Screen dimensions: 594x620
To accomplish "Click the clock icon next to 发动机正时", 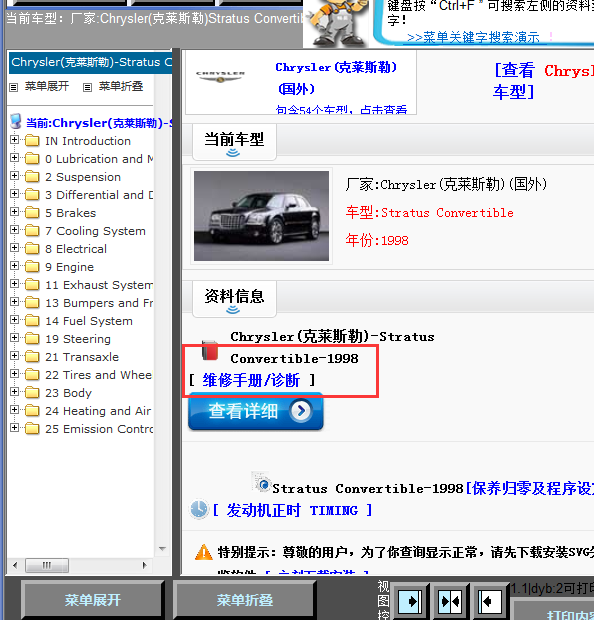I will pyautogui.click(x=199, y=509).
